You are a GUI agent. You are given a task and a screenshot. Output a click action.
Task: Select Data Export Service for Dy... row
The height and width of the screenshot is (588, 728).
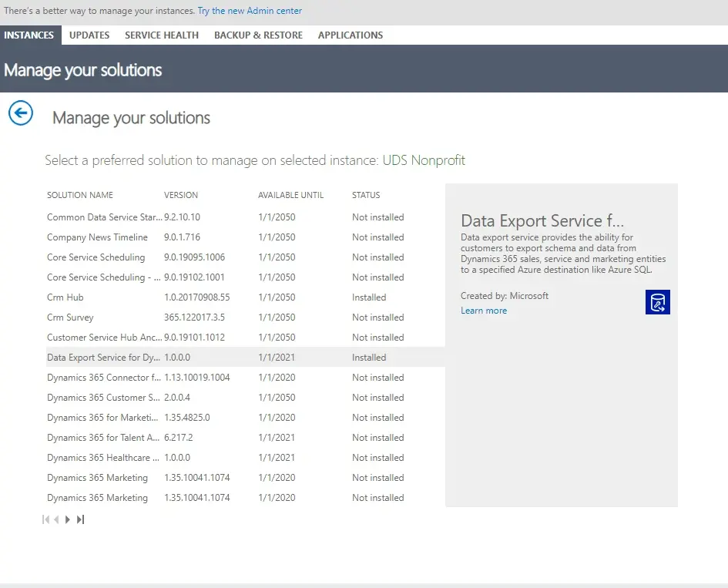(x=246, y=357)
